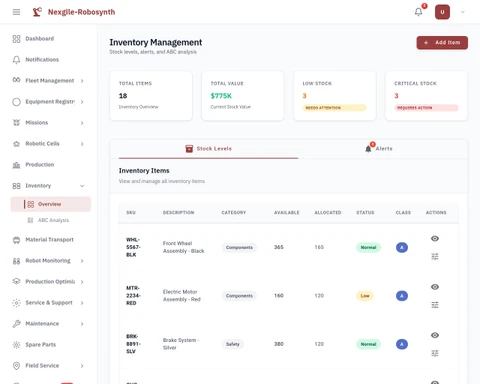480x384 pixels.
Task: Open the hamburger menu icon
Action: coord(16,12)
